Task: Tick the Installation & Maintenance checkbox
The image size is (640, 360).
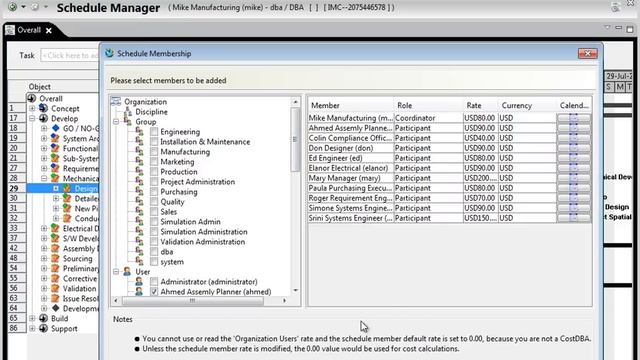Action: 154,142
